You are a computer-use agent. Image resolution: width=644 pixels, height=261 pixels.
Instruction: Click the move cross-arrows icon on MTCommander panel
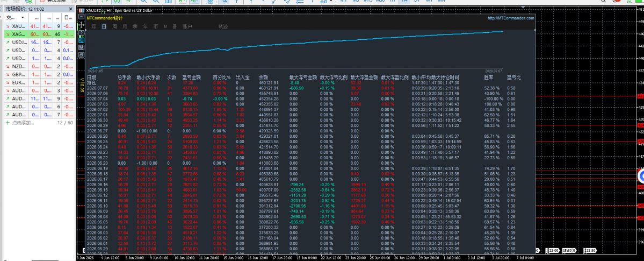point(81,25)
